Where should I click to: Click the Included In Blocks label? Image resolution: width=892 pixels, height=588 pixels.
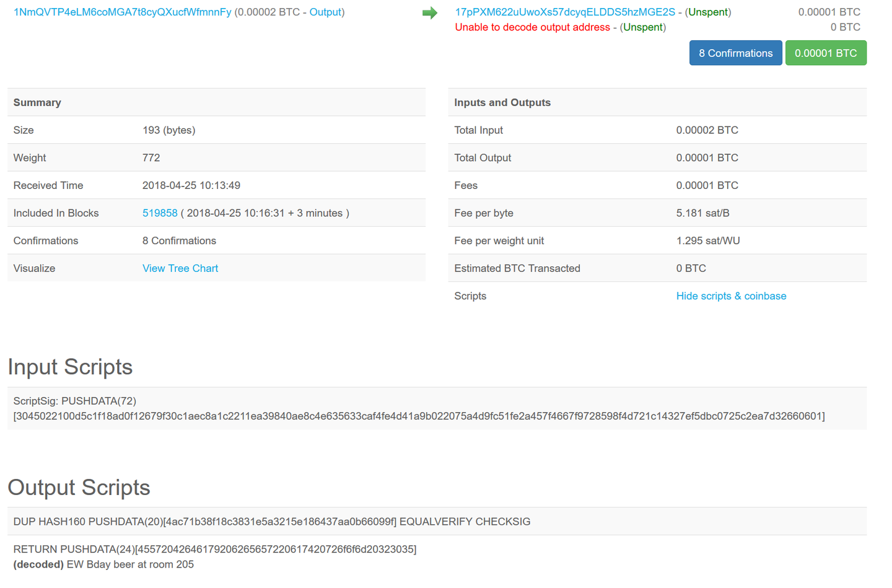tap(56, 213)
